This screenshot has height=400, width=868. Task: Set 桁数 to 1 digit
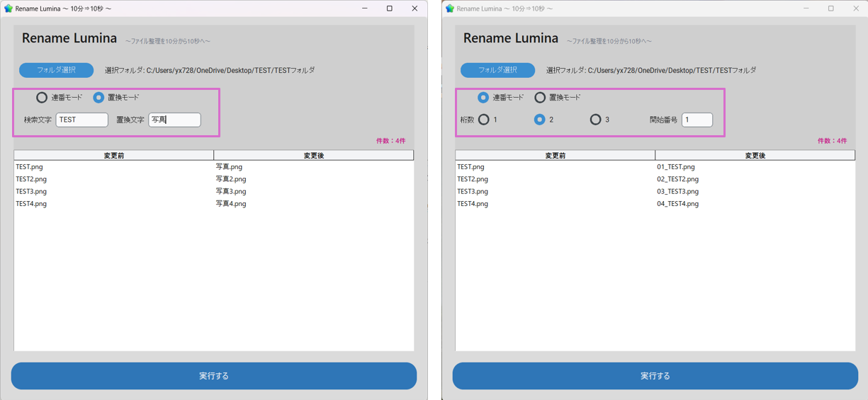[484, 120]
